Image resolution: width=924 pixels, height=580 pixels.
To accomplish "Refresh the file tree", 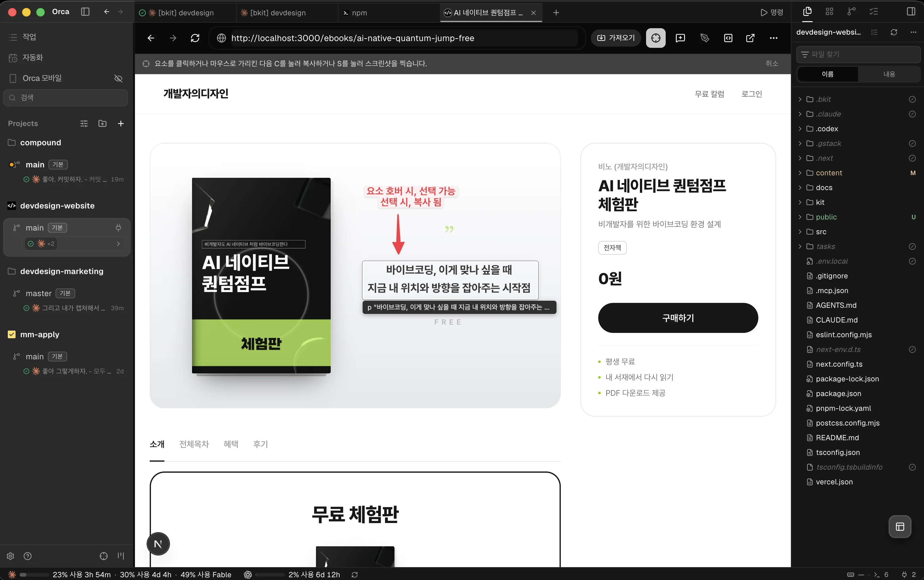I will [894, 32].
